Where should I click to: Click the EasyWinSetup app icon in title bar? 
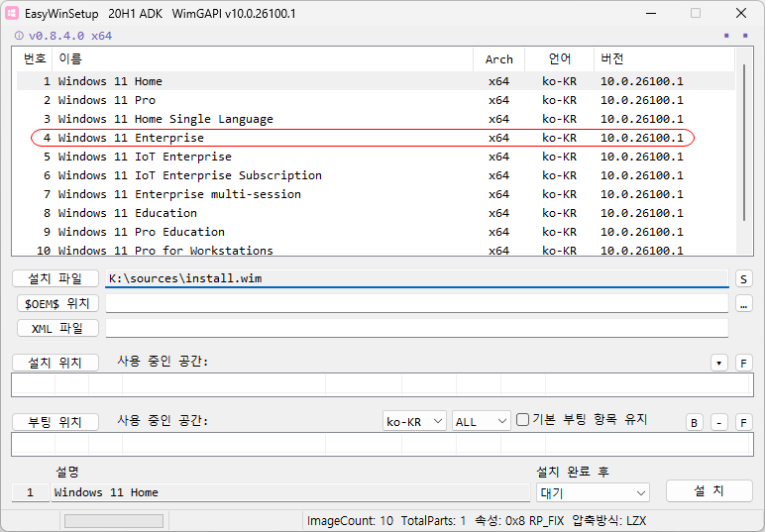[12, 13]
